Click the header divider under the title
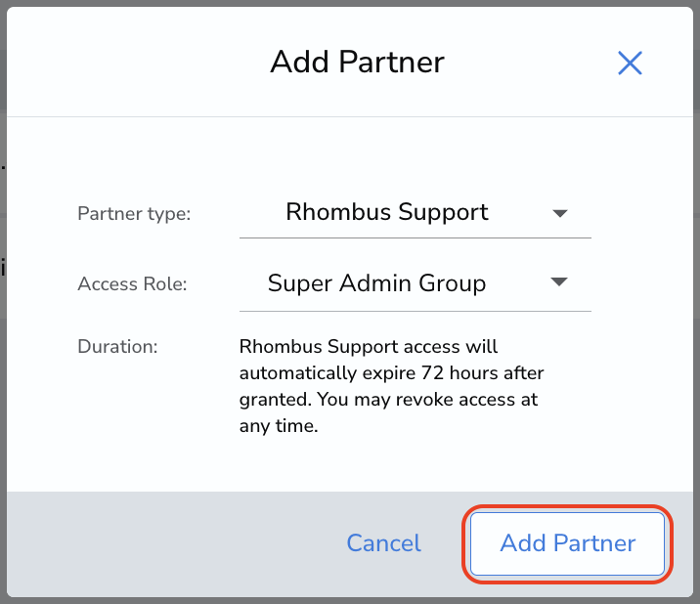The width and height of the screenshot is (700, 604). (x=350, y=117)
